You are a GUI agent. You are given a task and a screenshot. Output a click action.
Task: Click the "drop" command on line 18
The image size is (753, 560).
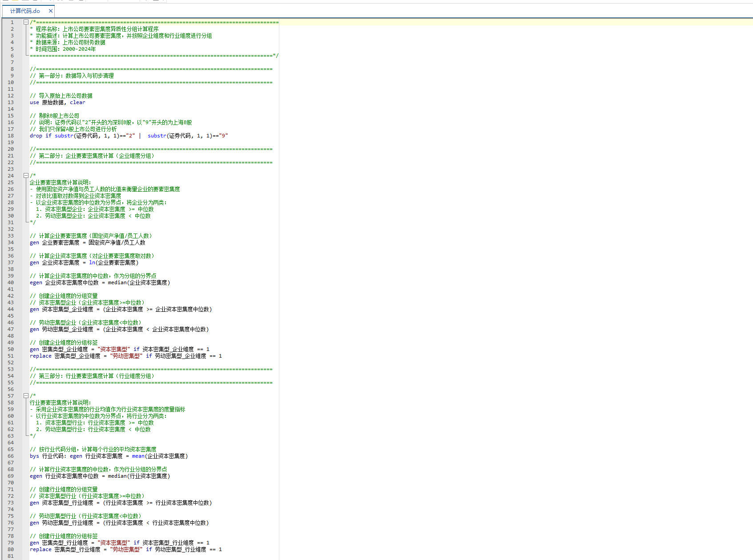36,136
